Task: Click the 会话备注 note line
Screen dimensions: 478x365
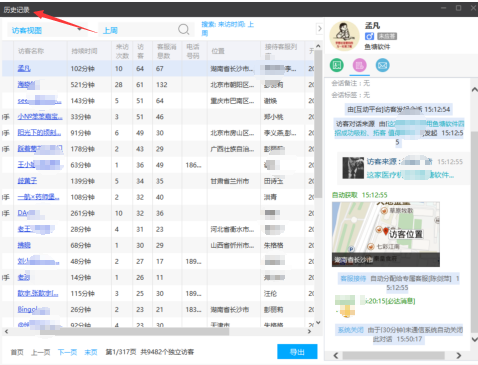Action: point(350,83)
